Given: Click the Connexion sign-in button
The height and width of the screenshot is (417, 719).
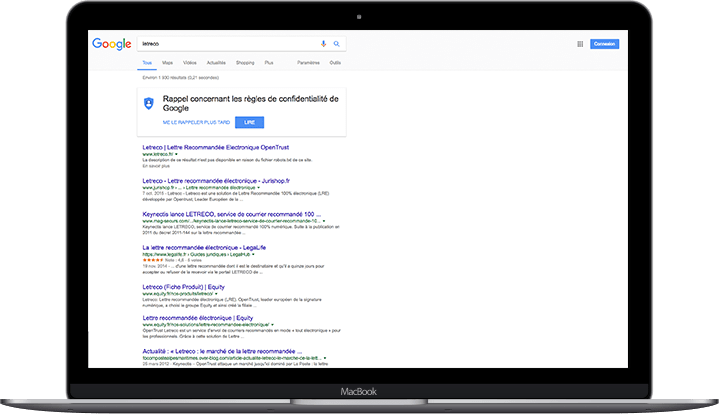Looking at the screenshot, I should pyautogui.click(x=604, y=44).
